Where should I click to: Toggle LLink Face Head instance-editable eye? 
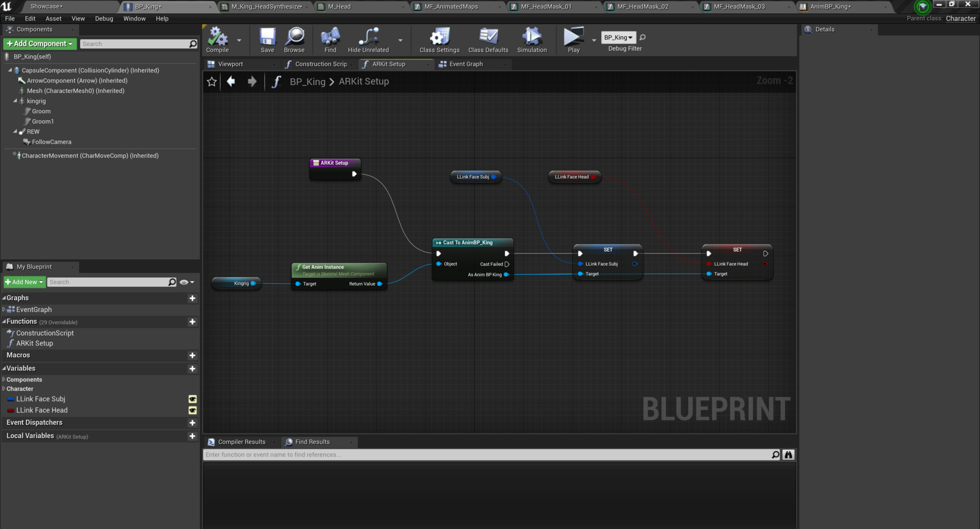click(x=192, y=411)
